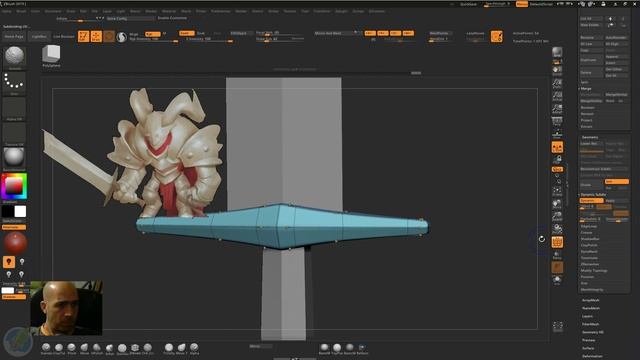This screenshot has width=640, height=360.
Task: Click the Move canvas navigation icon
Action: click(557, 204)
